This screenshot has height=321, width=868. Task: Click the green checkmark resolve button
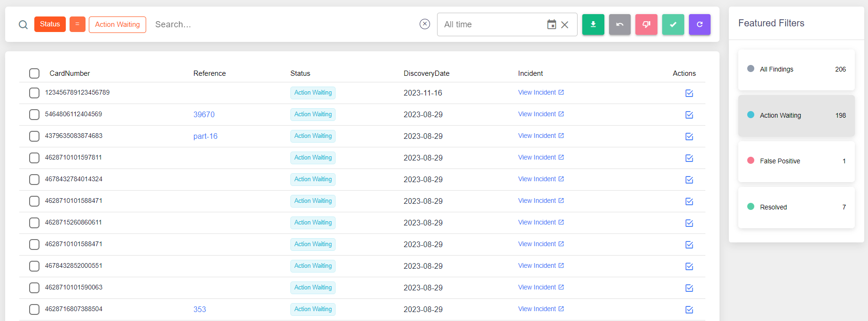point(673,24)
